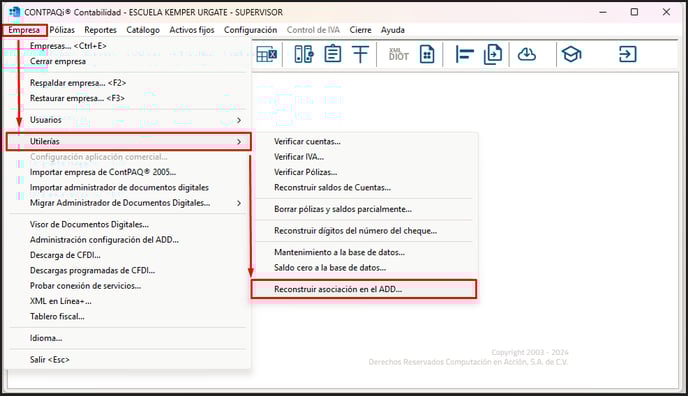688x396 pixels.
Task: Click the graduation cap toolbar icon
Action: (571, 54)
